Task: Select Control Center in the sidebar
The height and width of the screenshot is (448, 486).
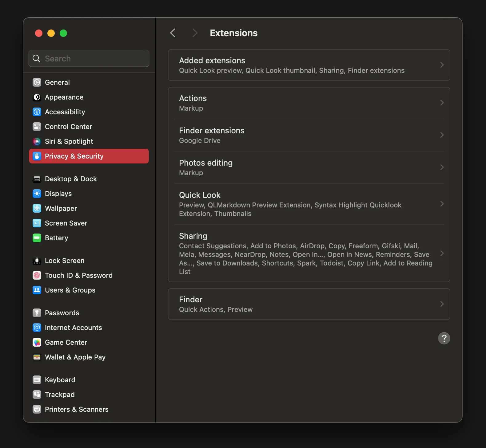Action: tap(68, 127)
